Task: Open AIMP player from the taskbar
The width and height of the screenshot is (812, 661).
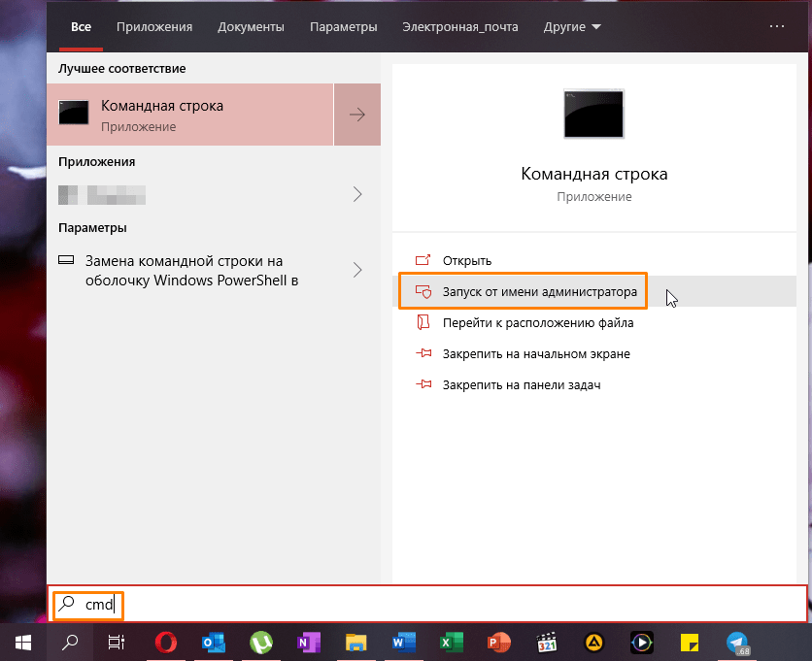Action: tap(594, 643)
